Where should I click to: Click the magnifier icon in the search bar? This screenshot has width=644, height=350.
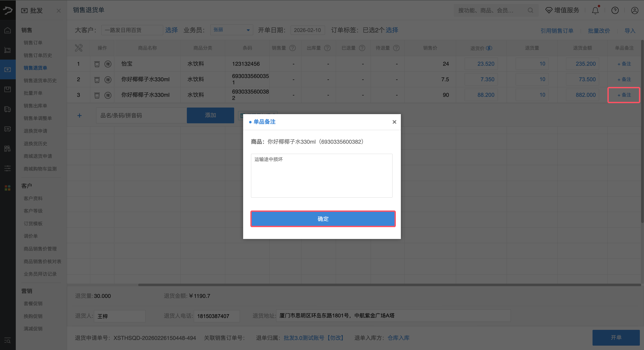click(x=531, y=10)
